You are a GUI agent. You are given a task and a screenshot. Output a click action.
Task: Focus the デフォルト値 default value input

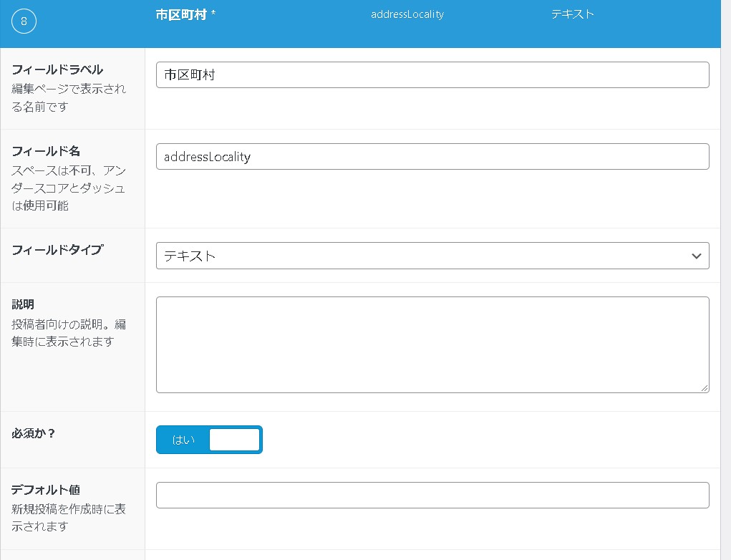click(432, 495)
